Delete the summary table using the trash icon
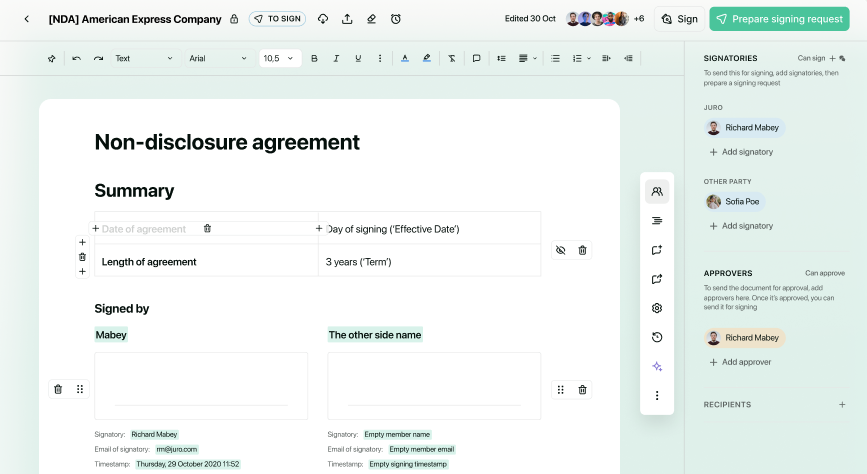Viewport: 867px width, 474px height. pyautogui.click(x=582, y=251)
